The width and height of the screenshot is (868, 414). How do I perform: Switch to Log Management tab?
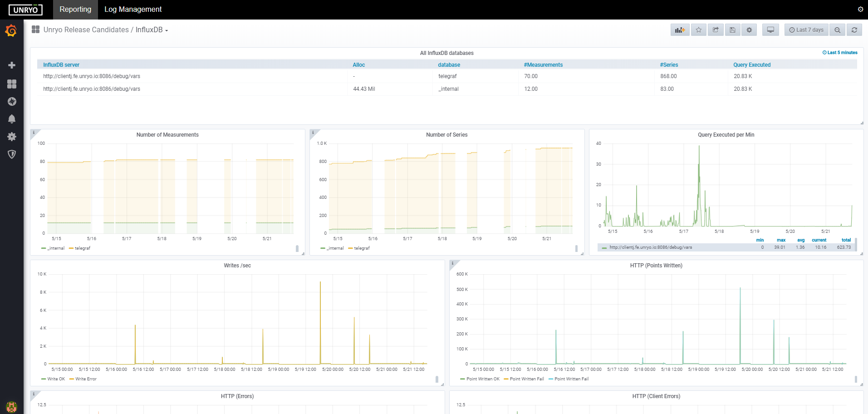(x=133, y=10)
